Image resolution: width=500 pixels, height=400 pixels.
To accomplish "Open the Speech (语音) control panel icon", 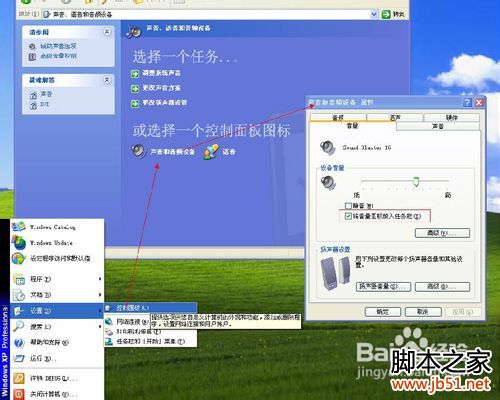I will click(211, 151).
